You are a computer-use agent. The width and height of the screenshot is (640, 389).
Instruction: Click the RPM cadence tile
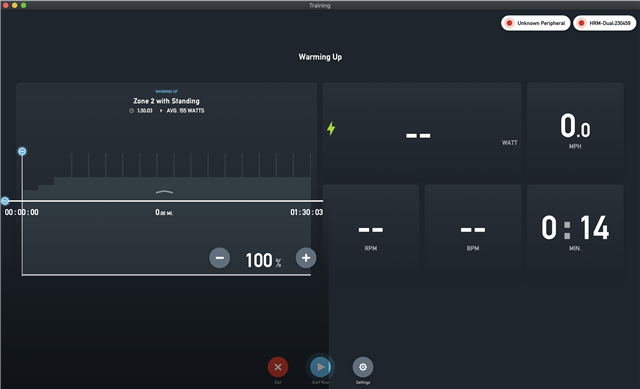click(x=371, y=233)
